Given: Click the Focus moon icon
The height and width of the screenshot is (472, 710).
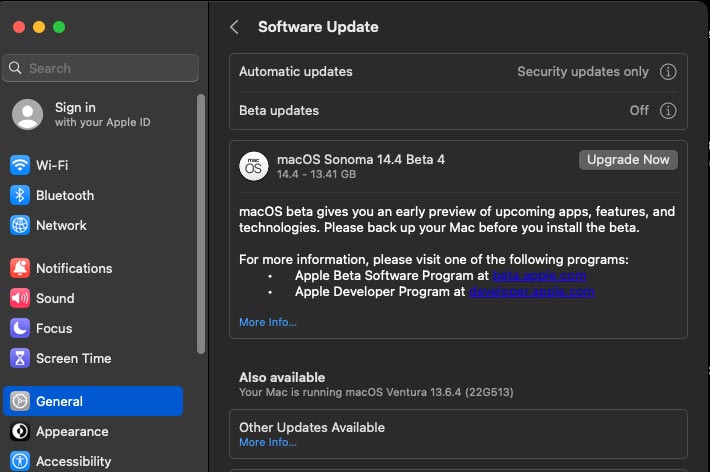Looking at the screenshot, I should [x=20, y=328].
